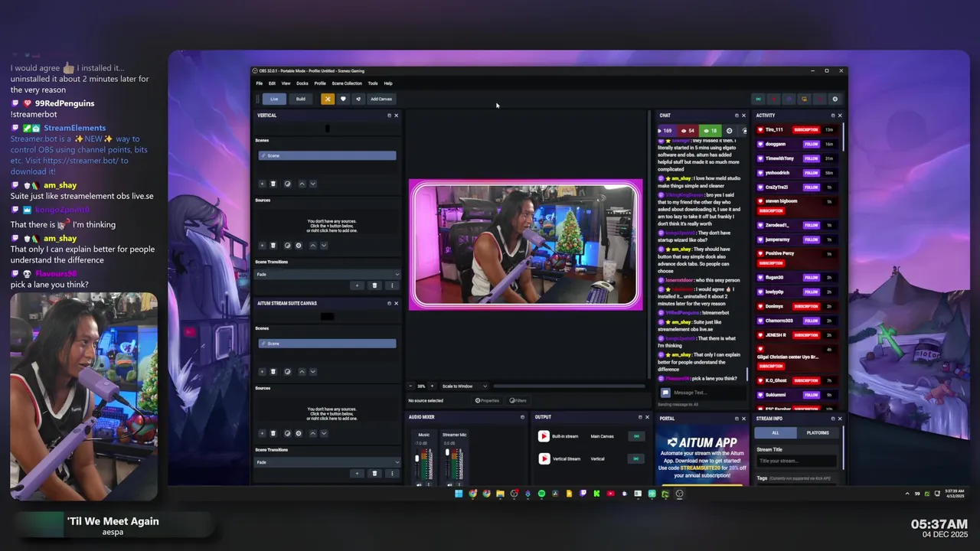Select Scene in Aitum Stream Suite Canvas

coord(327,344)
